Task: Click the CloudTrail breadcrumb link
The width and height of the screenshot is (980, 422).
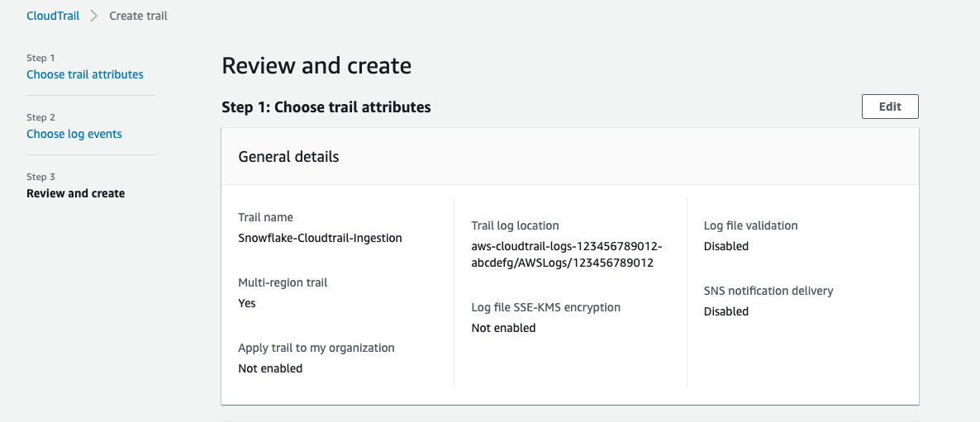Action: 53,16
